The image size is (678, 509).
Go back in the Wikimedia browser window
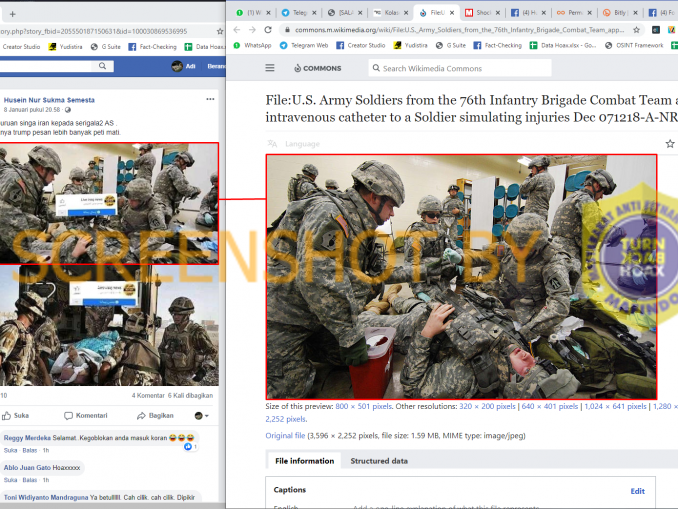237,30
